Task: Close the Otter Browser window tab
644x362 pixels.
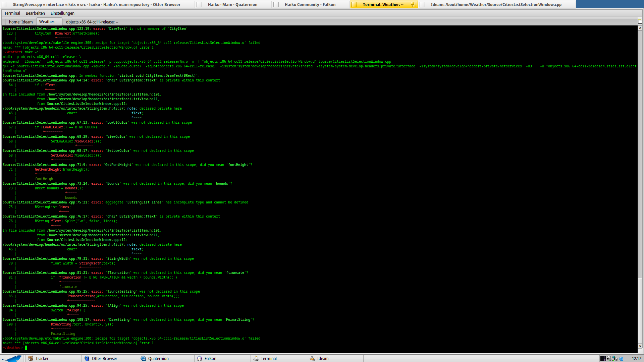Action: (x=4, y=4)
